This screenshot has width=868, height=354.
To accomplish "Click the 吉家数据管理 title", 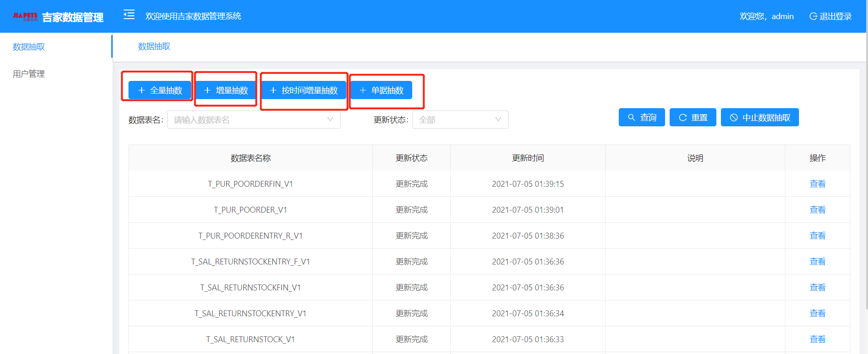I will (73, 17).
